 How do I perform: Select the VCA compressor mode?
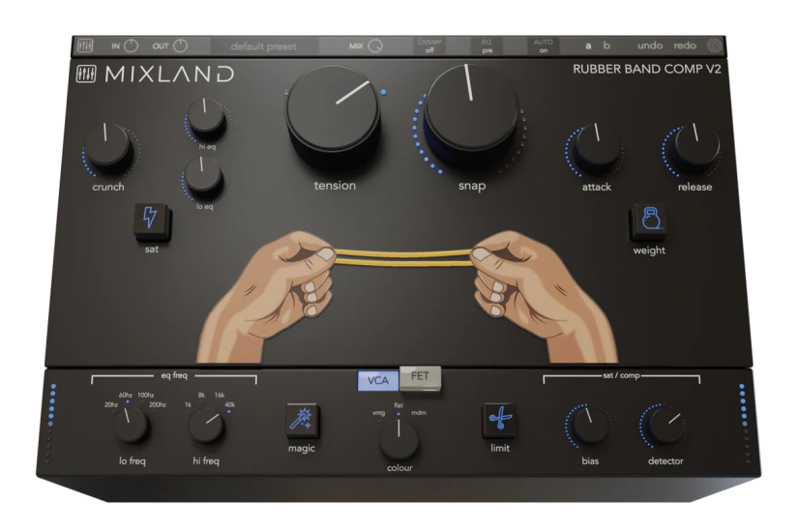coord(378,381)
